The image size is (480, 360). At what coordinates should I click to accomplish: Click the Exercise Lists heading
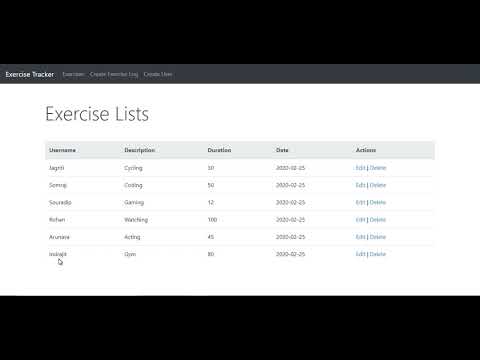click(x=97, y=114)
